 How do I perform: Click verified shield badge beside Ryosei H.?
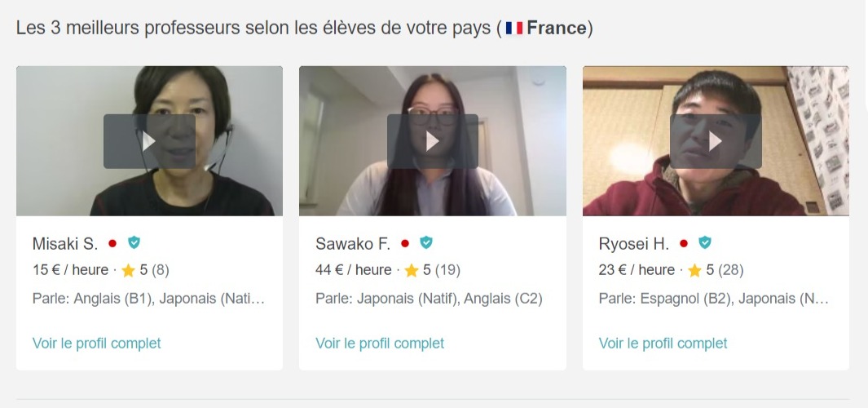pyautogui.click(x=705, y=243)
